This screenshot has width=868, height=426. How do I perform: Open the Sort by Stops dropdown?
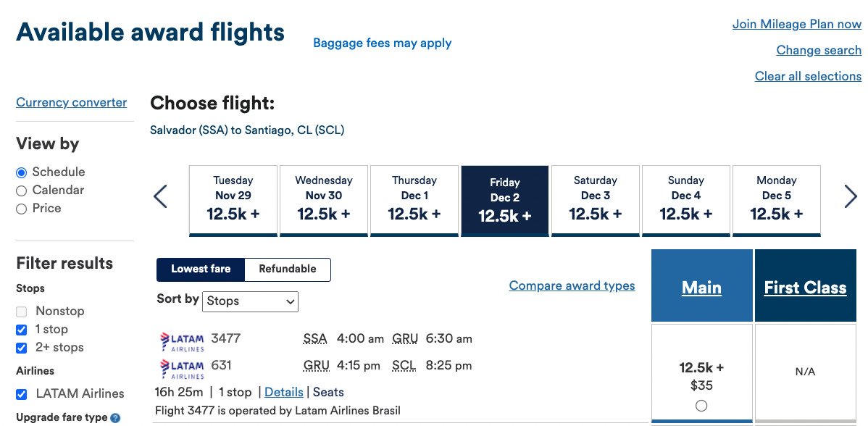250,301
